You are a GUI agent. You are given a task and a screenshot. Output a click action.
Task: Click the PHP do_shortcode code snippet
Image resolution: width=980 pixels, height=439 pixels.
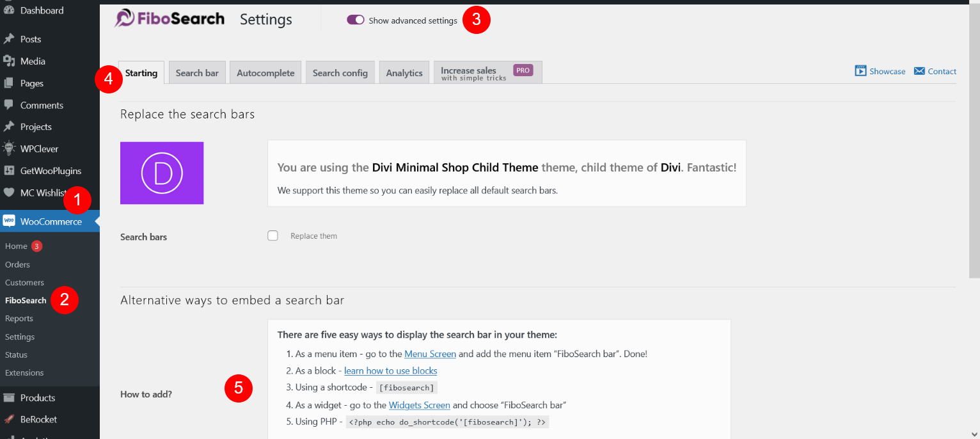pyautogui.click(x=447, y=422)
